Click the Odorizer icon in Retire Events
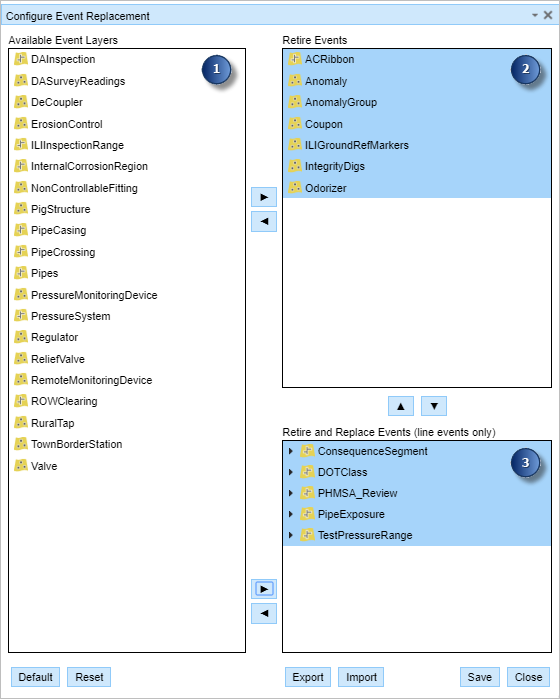 point(294,187)
